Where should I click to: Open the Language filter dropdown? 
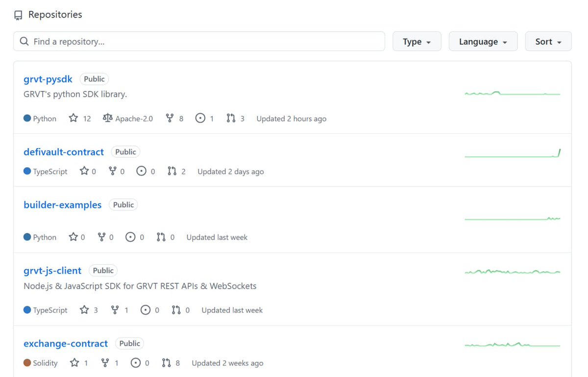pos(483,42)
